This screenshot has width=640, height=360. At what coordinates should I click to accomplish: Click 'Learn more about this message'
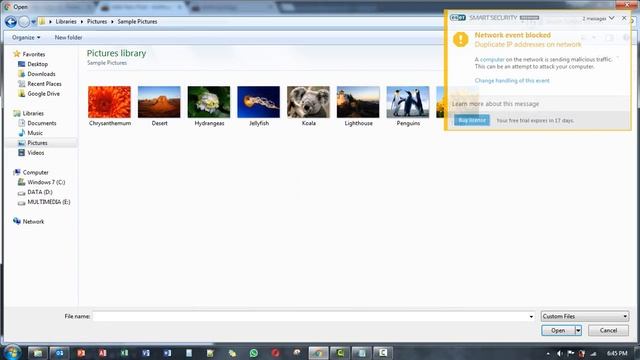tap(495, 104)
